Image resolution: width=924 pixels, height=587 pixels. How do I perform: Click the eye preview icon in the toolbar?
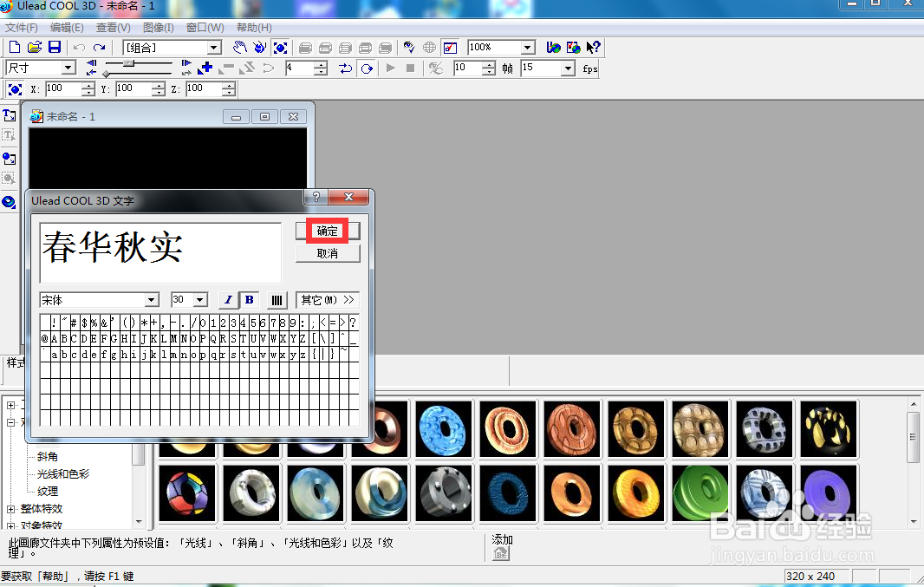coord(409,47)
